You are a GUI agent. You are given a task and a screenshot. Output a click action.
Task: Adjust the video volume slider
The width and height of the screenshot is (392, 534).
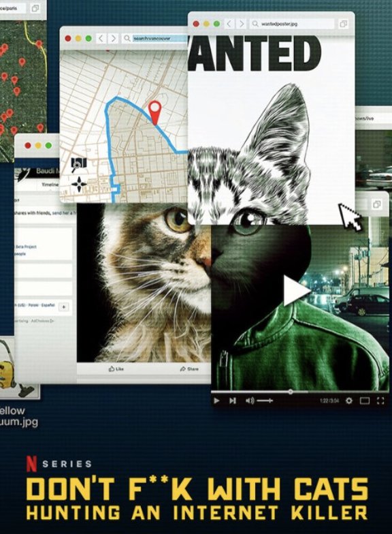265,400
